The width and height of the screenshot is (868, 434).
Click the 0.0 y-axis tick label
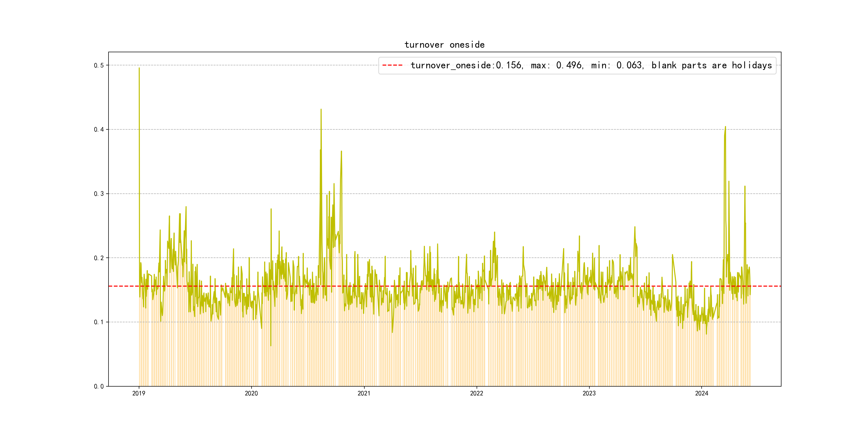coord(98,387)
